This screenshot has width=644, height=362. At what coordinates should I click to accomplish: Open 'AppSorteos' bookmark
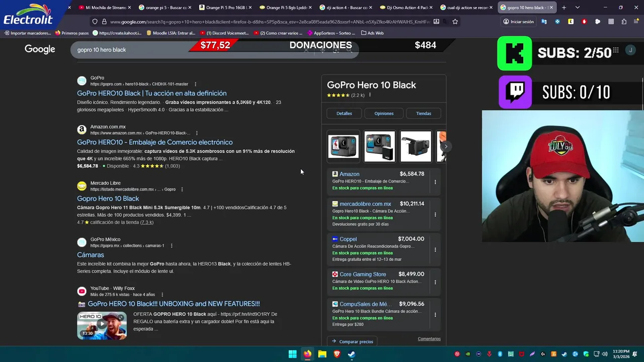coord(331,33)
